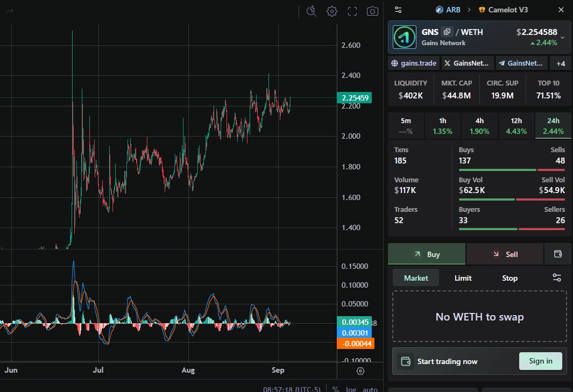Image resolution: width=573 pixels, height=392 pixels.
Task: Click Buyers versus Sellers ratio bar
Action: pyautogui.click(x=512, y=229)
